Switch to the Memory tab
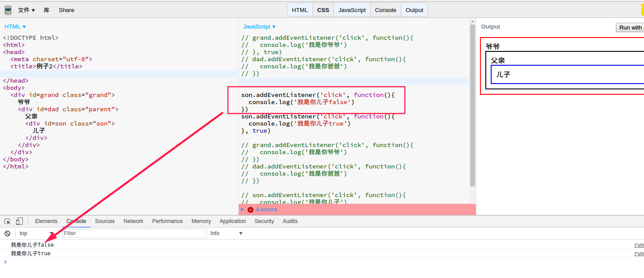644x278 pixels. coord(201,221)
